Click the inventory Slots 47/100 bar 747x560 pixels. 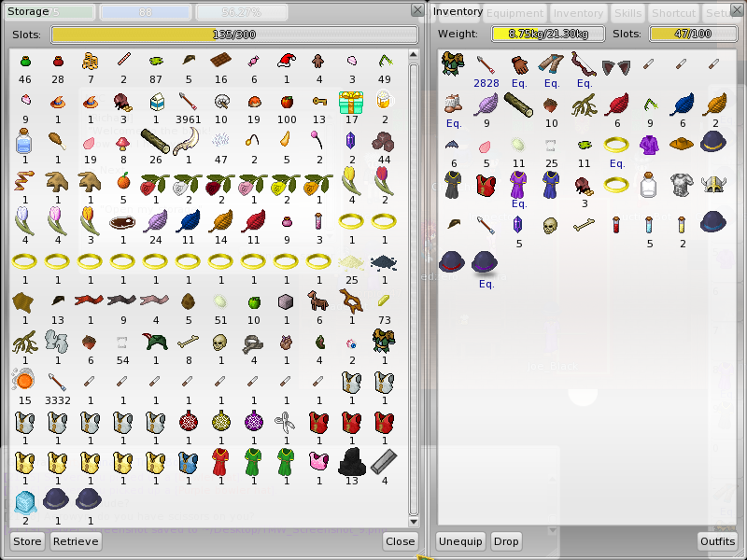pyautogui.click(x=693, y=34)
